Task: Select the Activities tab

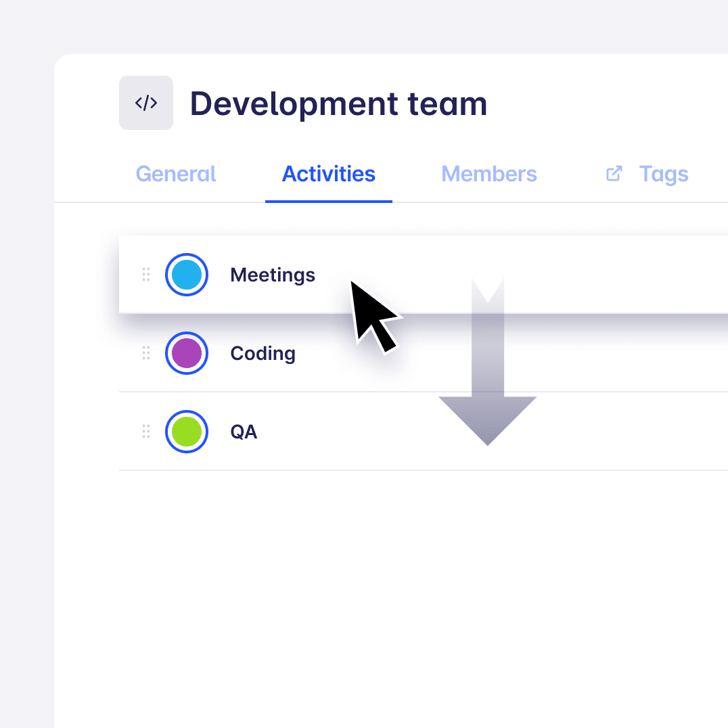Action: (x=329, y=174)
